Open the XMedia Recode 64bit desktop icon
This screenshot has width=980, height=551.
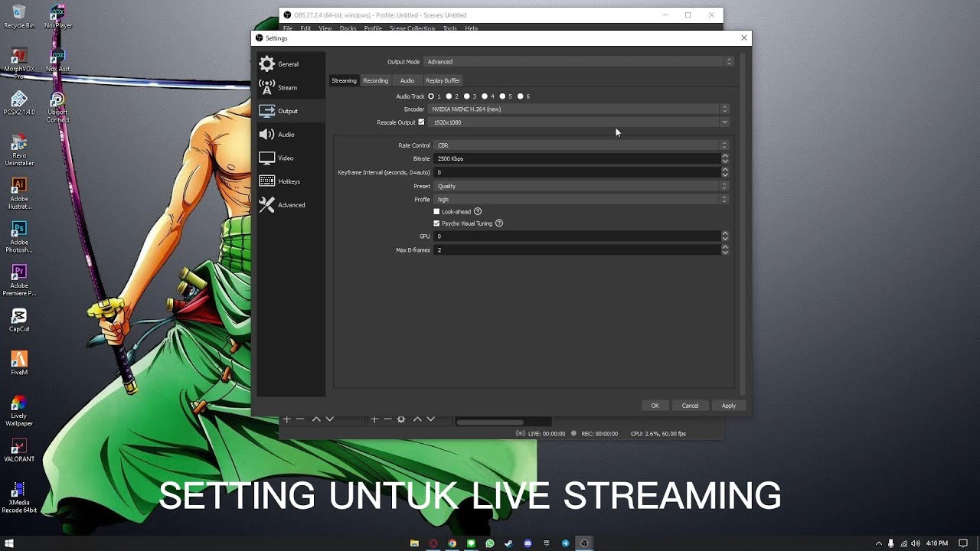[19, 497]
